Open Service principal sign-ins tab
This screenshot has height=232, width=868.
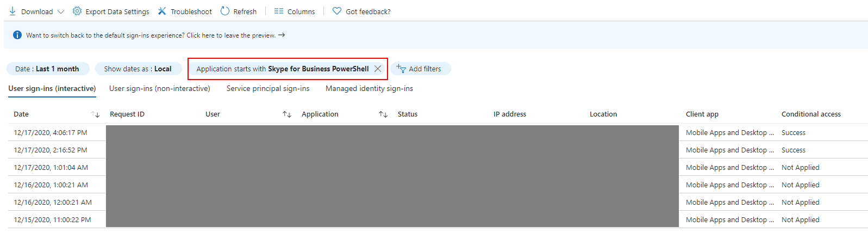tap(268, 88)
